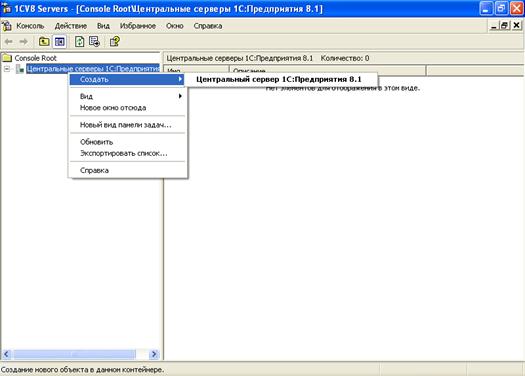Click the server icon beside Центральные серверы
The image size is (525, 376).
click(x=20, y=69)
